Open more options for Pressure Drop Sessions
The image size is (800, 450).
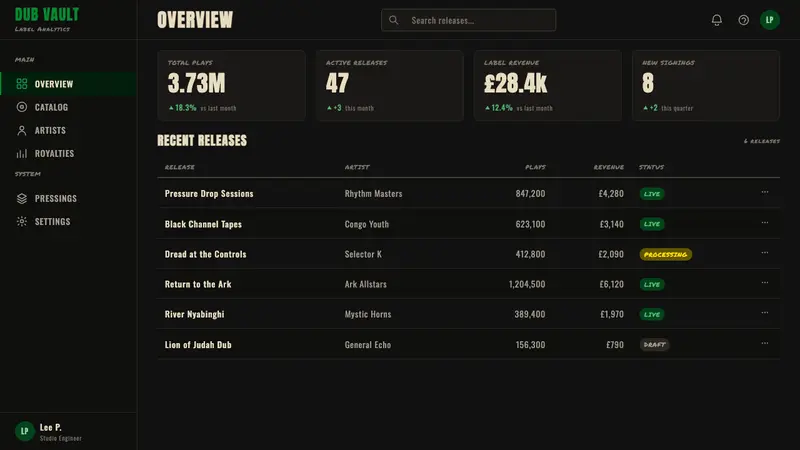764,192
